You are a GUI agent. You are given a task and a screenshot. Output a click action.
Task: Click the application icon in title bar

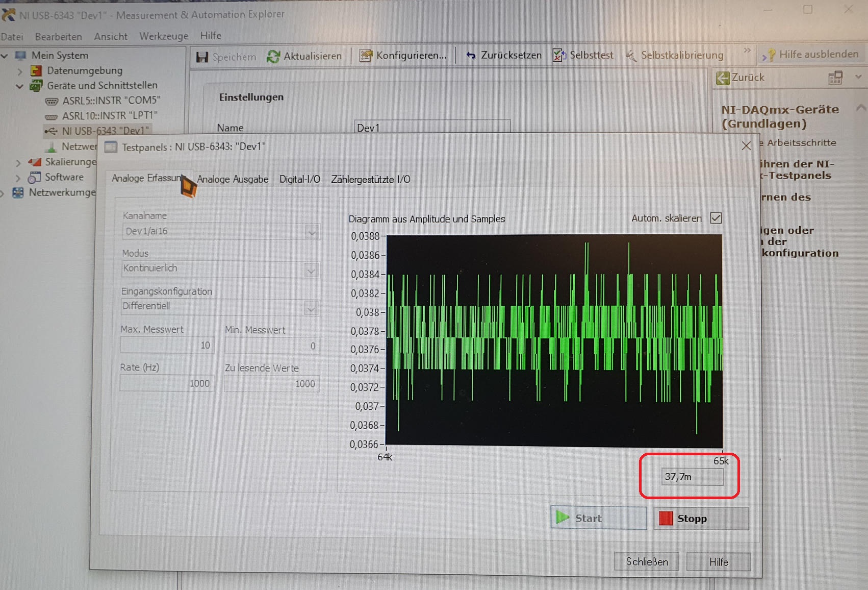click(8, 14)
